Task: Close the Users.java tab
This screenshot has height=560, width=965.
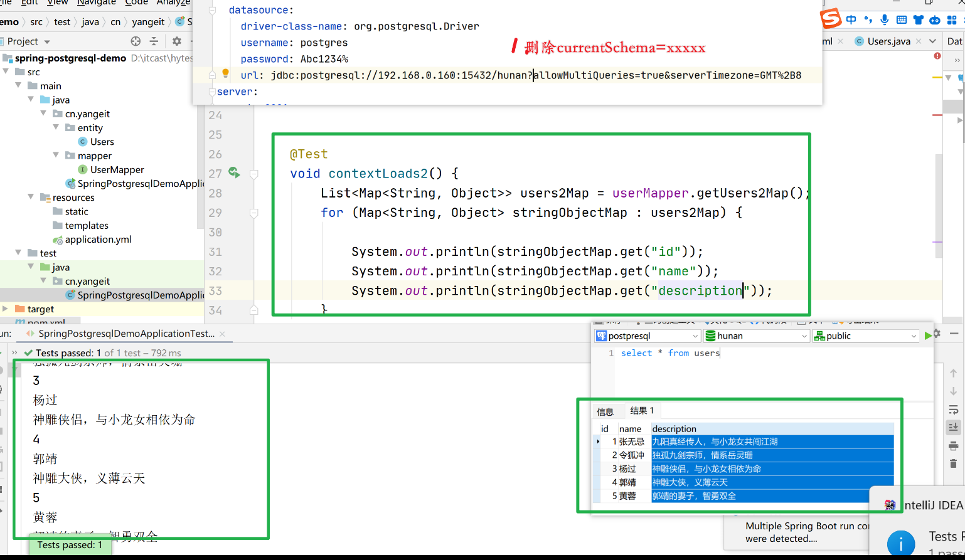Action: pyautogui.click(x=919, y=41)
